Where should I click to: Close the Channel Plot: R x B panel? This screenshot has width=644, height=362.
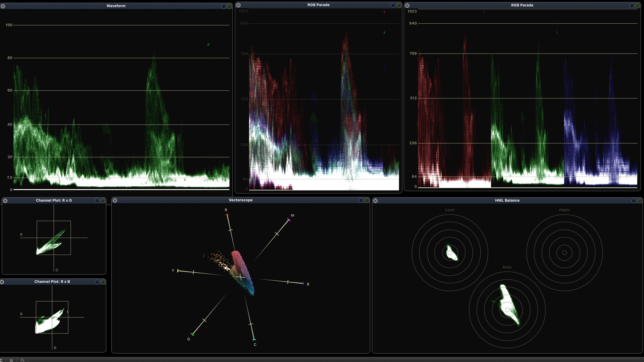pos(2,282)
